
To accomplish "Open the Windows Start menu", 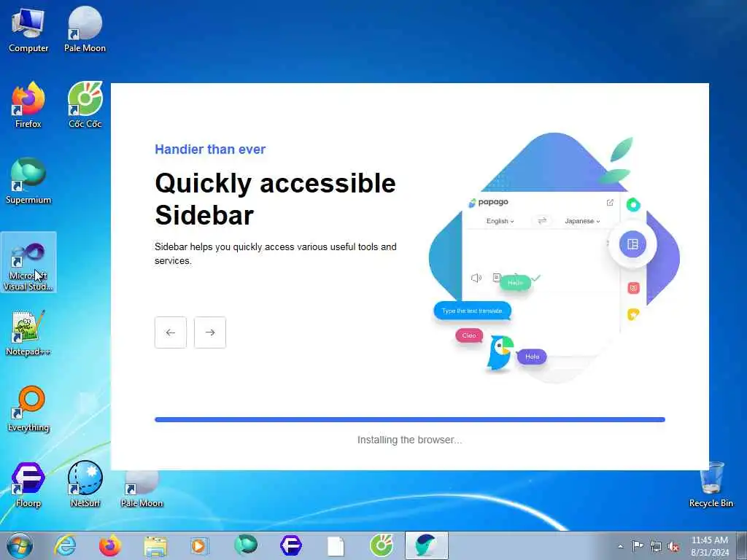I will (x=20, y=545).
